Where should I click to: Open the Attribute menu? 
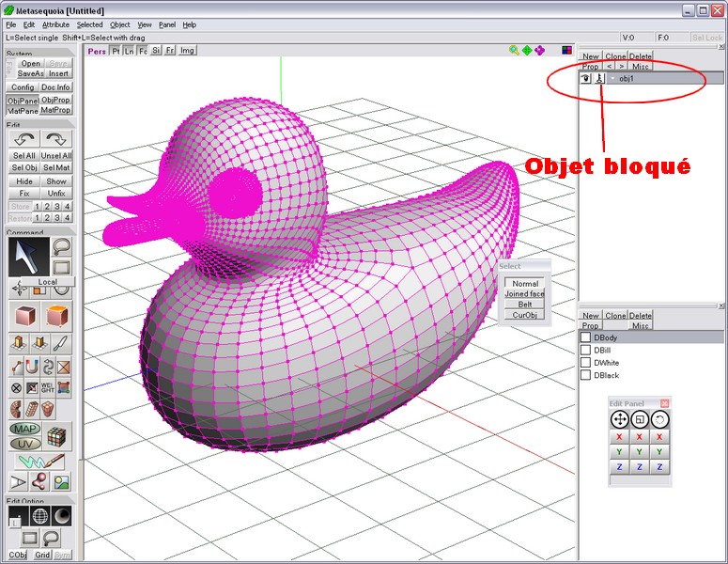click(55, 24)
